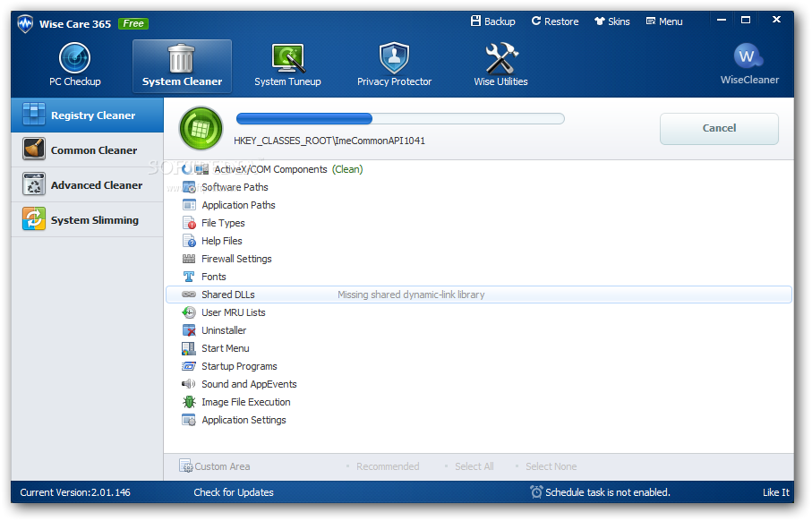Image resolution: width=812 pixels, height=521 pixels.
Task: Expand the Custom Area settings
Action: (x=215, y=466)
